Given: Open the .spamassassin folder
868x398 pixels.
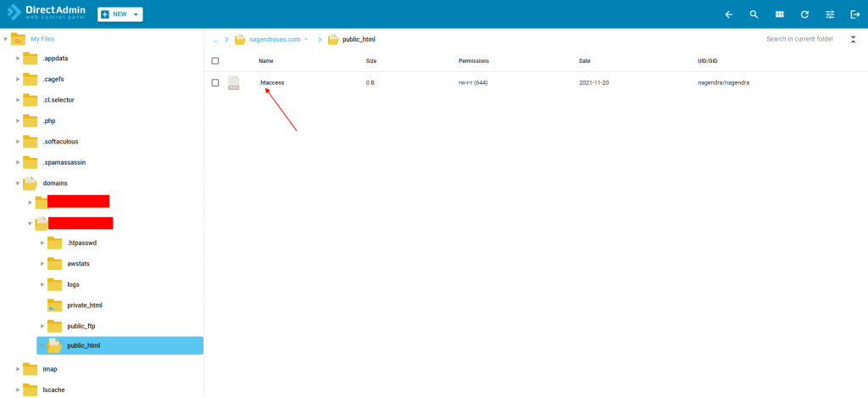Looking at the screenshot, I should tap(64, 162).
